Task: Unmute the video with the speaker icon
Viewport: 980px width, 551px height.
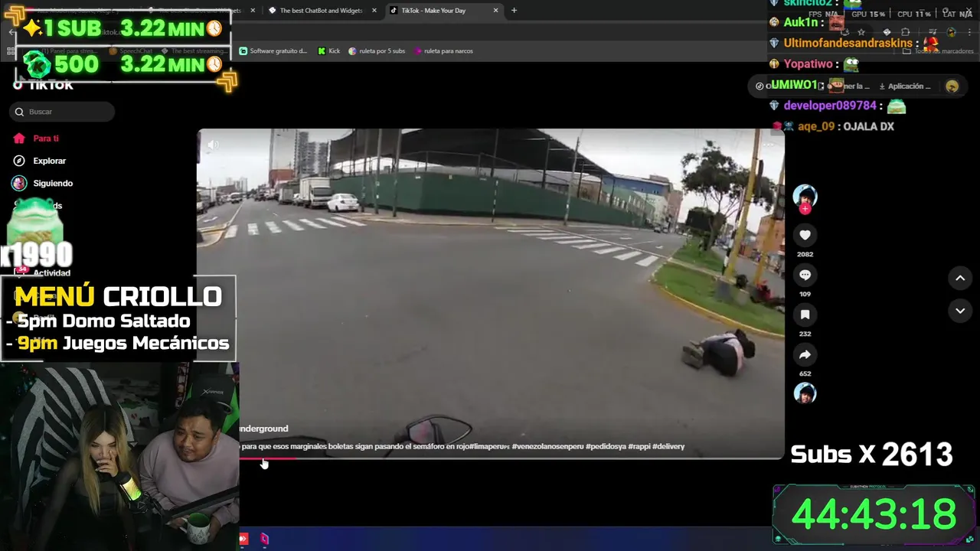Action: [213, 145]
